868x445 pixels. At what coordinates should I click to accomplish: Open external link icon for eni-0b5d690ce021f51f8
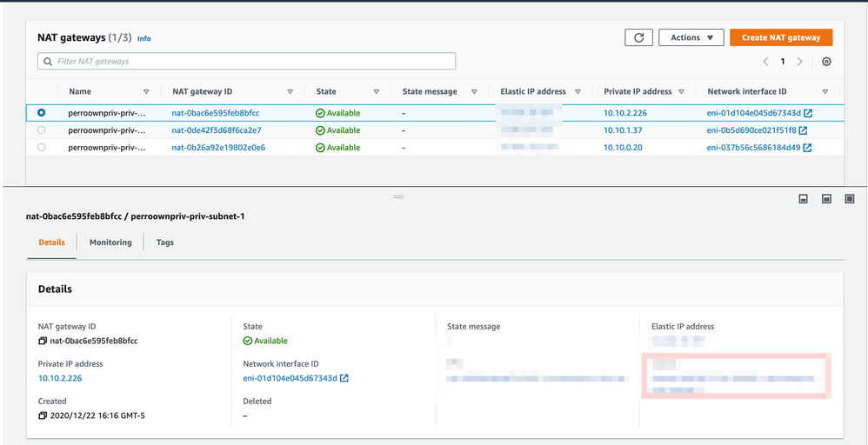point(803,130)
